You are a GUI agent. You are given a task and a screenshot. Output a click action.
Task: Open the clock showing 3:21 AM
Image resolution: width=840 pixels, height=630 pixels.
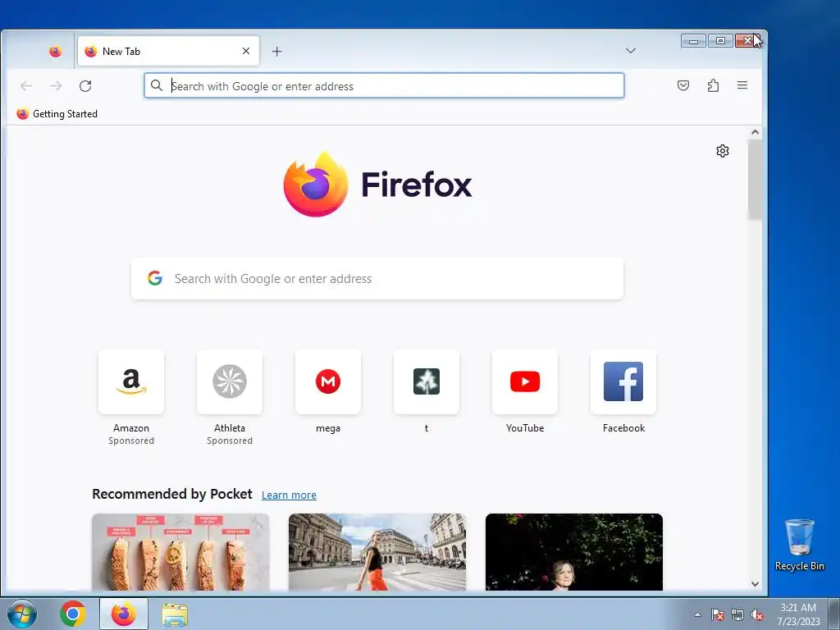click(798, 614)
